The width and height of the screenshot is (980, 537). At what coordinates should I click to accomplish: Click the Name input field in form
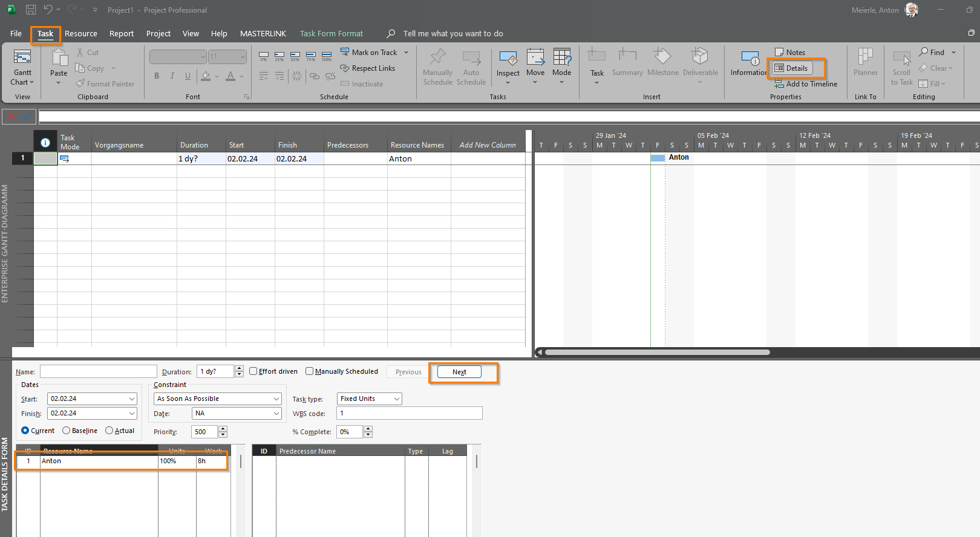(x=99, y=371)
